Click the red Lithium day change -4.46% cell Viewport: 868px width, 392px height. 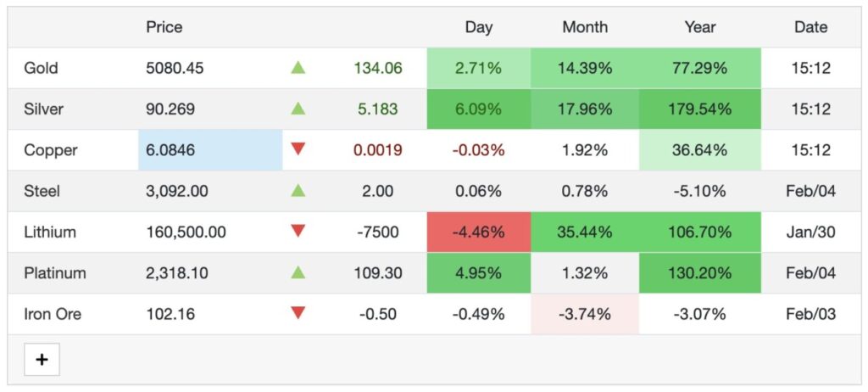[479, 232]
